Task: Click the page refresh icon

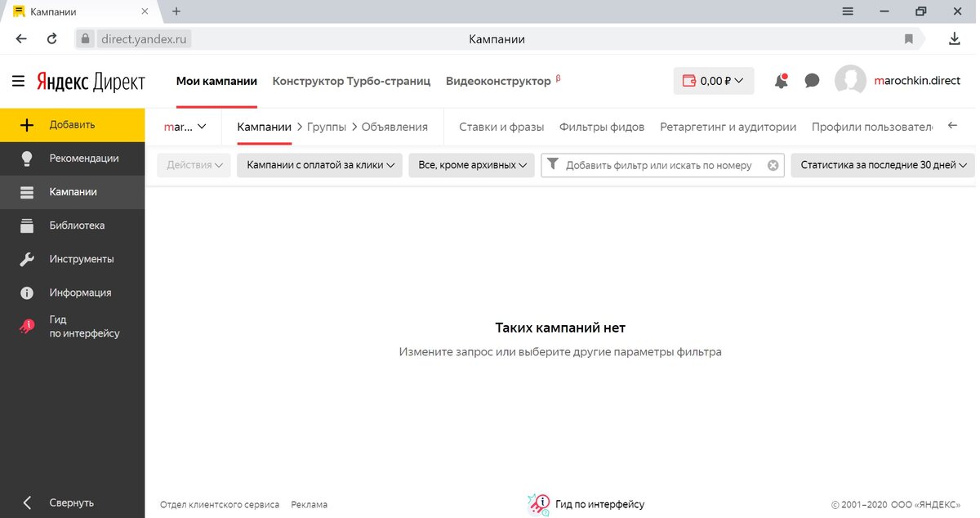Action: click(x=51, y=38)
